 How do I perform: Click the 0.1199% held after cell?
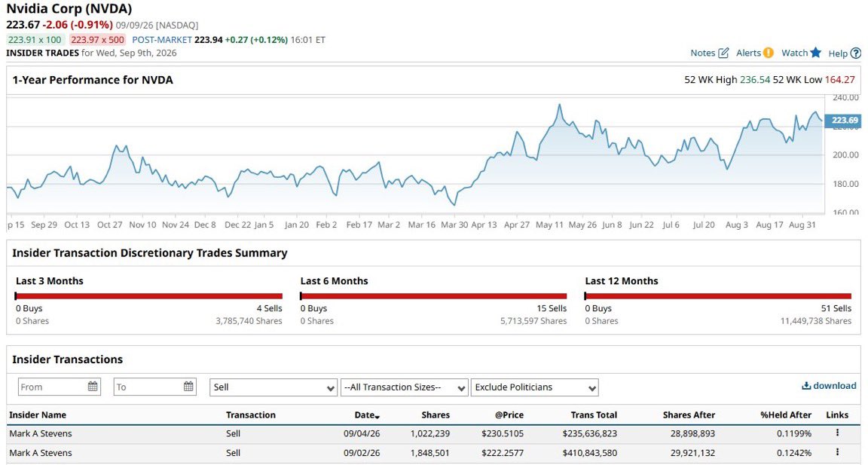794,433
